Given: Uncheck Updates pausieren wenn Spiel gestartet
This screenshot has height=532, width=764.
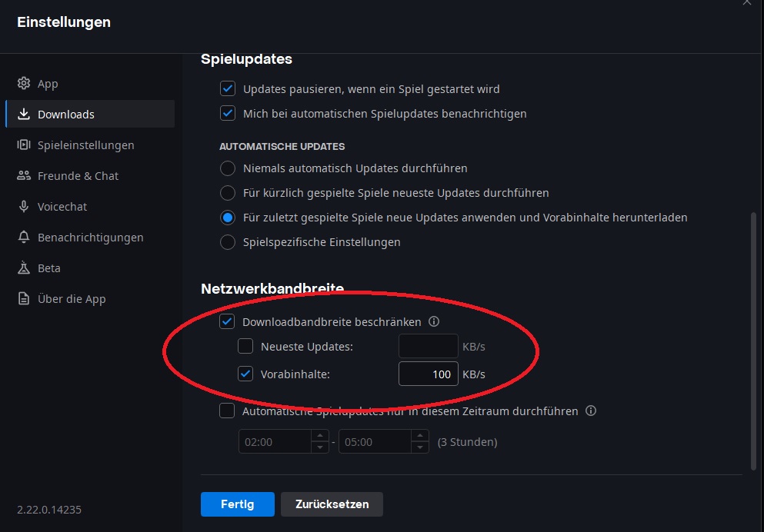Looking at the screenshot, I should pos(228,88).
